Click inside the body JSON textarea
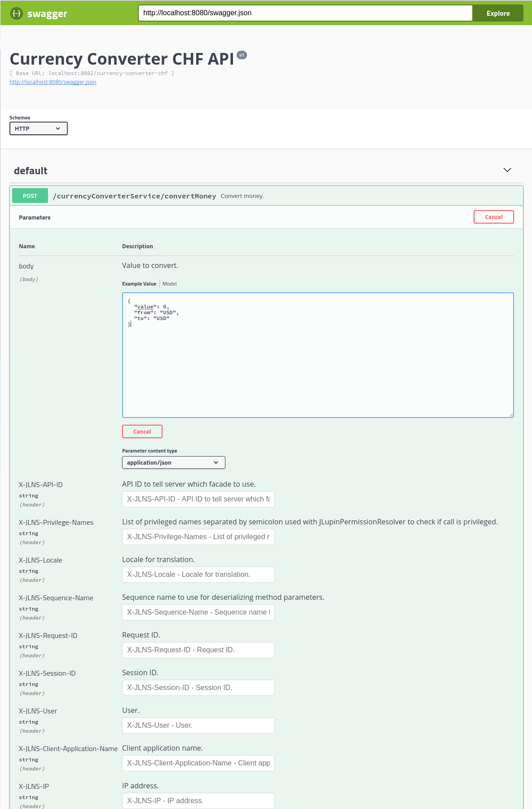The width and height of the screenshot is (532, 809). pos(317,359)
